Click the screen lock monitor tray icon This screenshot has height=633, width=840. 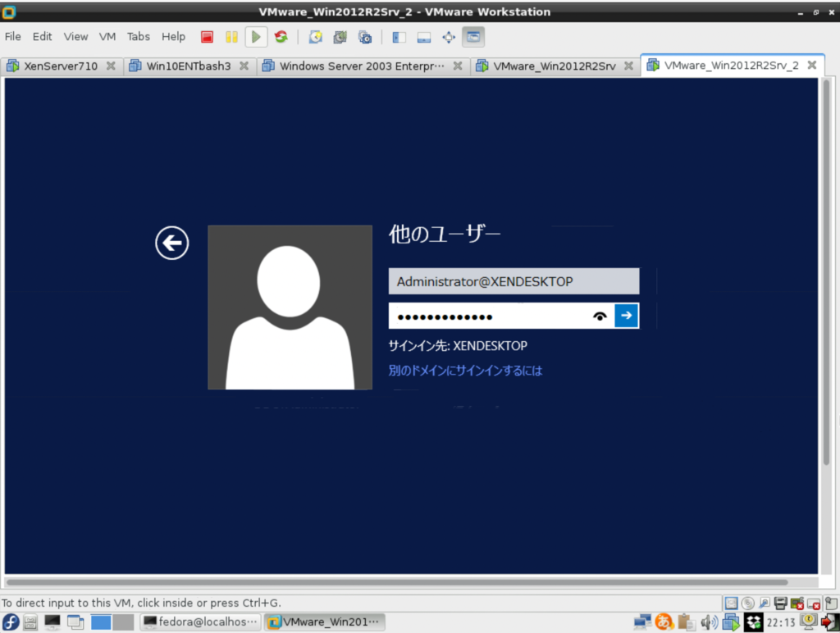(x=808, y=622)
